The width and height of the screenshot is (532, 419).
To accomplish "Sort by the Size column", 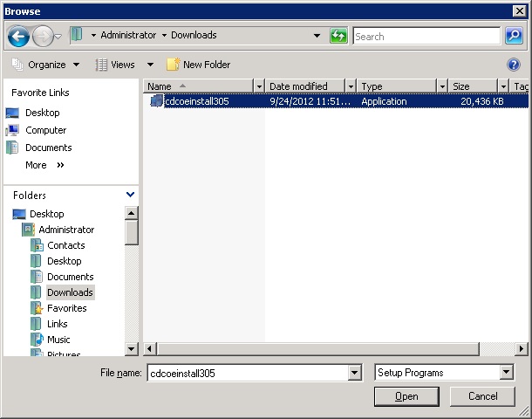I will (x=474, y=86).
